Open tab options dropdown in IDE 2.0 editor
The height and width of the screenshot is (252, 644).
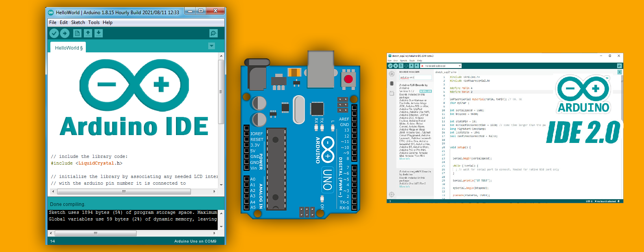[x=619, y=72]
